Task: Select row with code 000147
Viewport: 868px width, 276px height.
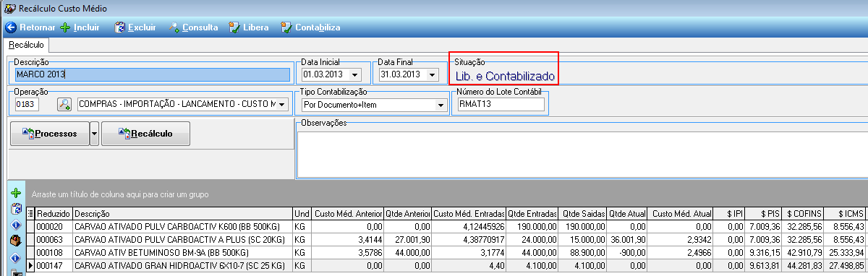Action: [x=446, y=266]
